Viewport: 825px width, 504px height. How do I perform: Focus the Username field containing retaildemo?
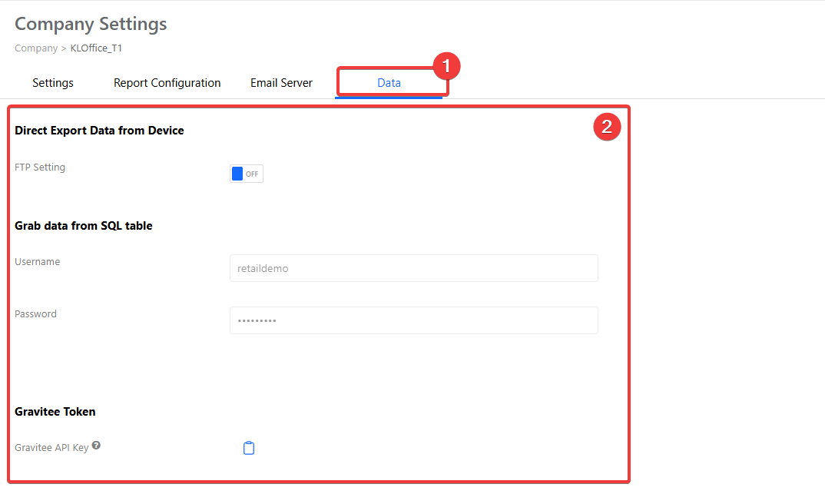[x=413, y=269]
